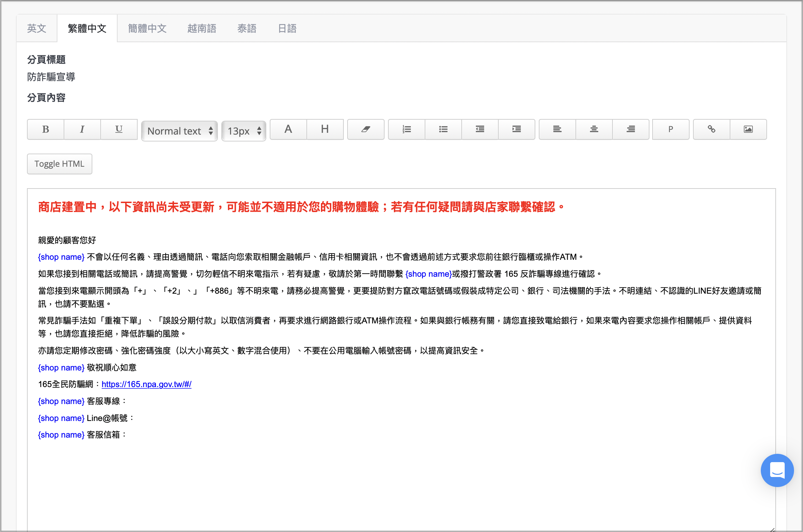Screen dimensions: 803x532
Task: Open the 165.npa.gov.tw link
Action: [x=146, y=384]
